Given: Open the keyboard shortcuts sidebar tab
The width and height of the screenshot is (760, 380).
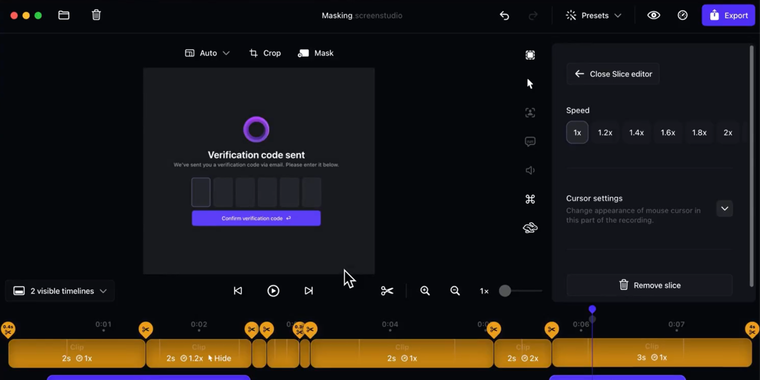Looking at the screenshot, I should [x=530, y=199].
